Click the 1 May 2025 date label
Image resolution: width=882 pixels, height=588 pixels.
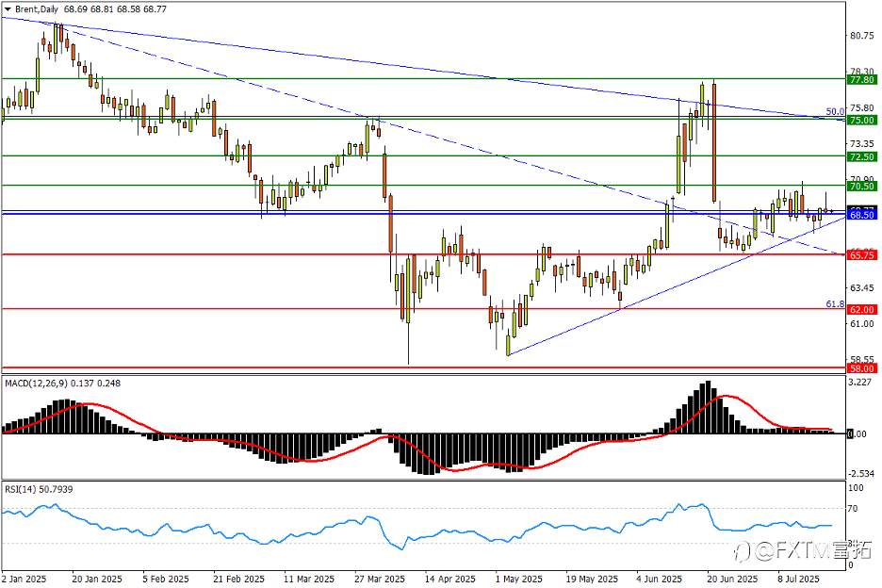click(518, 579)
